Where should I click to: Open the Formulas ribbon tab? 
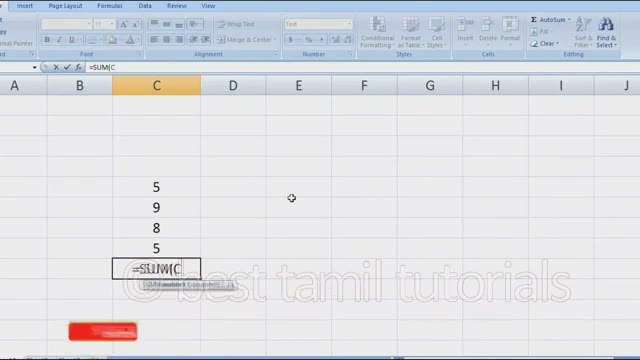109,6
